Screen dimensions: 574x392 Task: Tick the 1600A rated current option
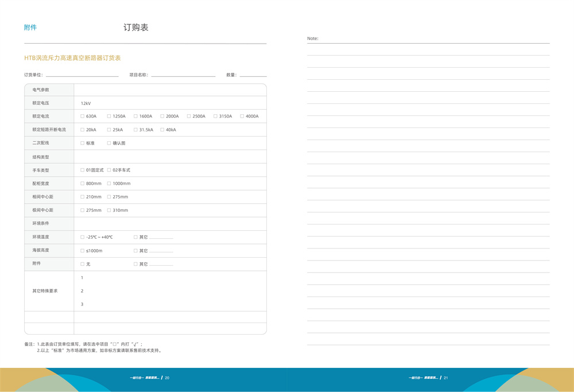(x=135, y=116)
